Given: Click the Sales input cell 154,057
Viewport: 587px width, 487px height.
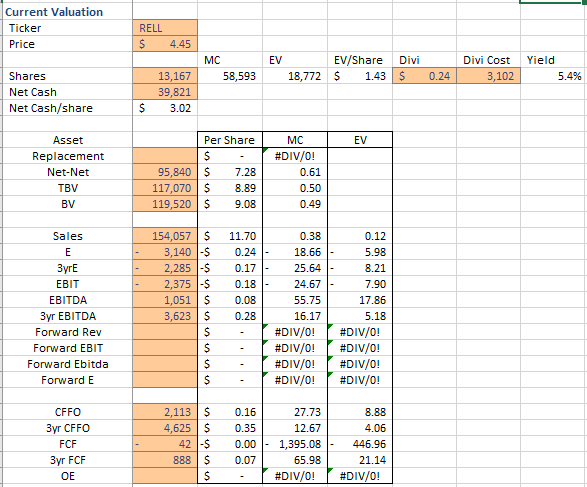Looking at the screenshot, I should (x=165, y=236).
